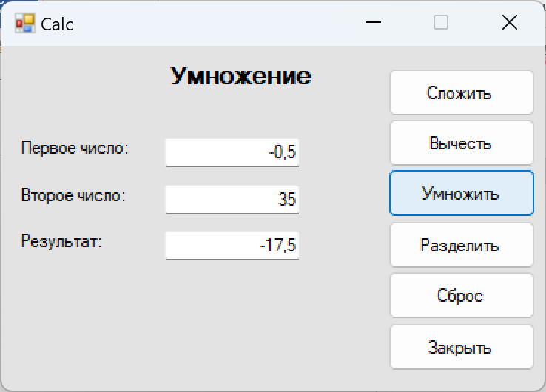Multiply with the Умножить button
546x392 pixels.
462,193
